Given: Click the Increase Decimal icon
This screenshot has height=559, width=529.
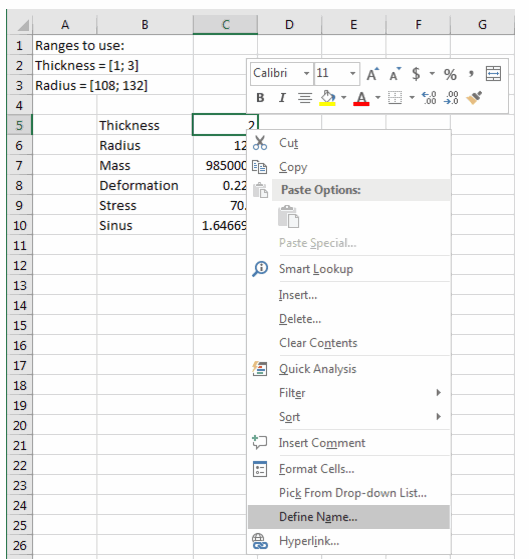Looking at the screenshot, I should coord(429,97).
